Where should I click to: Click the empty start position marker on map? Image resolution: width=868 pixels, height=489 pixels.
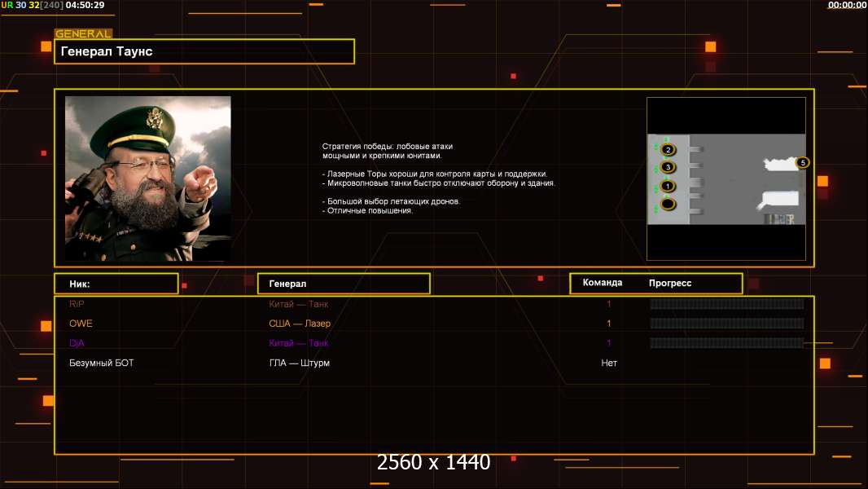pos(669,205)
